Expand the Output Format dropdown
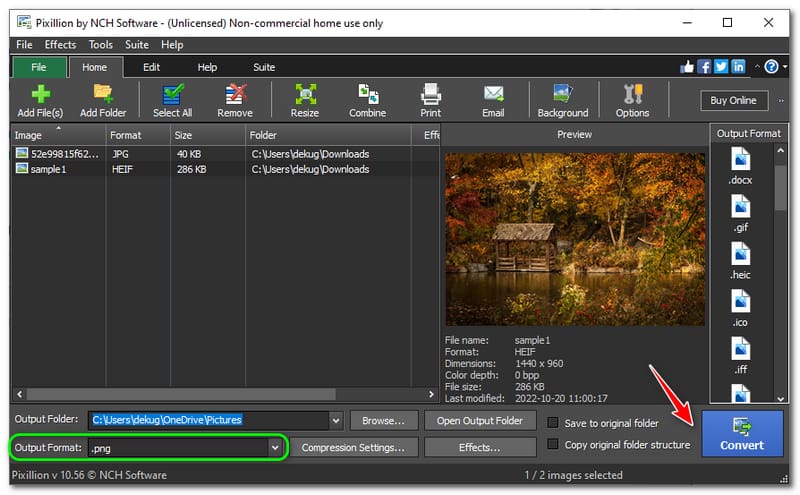The width and height of the screenshot is (800, 495). [x=275, y=448]
